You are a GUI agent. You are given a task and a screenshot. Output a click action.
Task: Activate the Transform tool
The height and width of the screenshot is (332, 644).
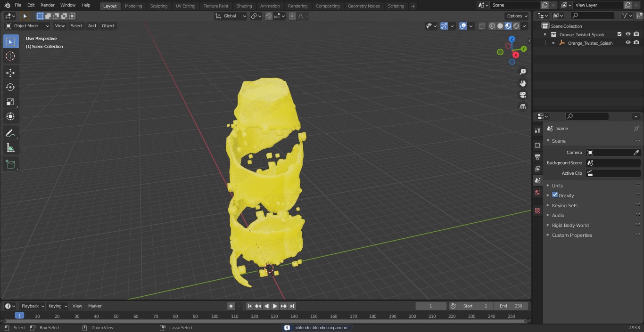(10, 116)
